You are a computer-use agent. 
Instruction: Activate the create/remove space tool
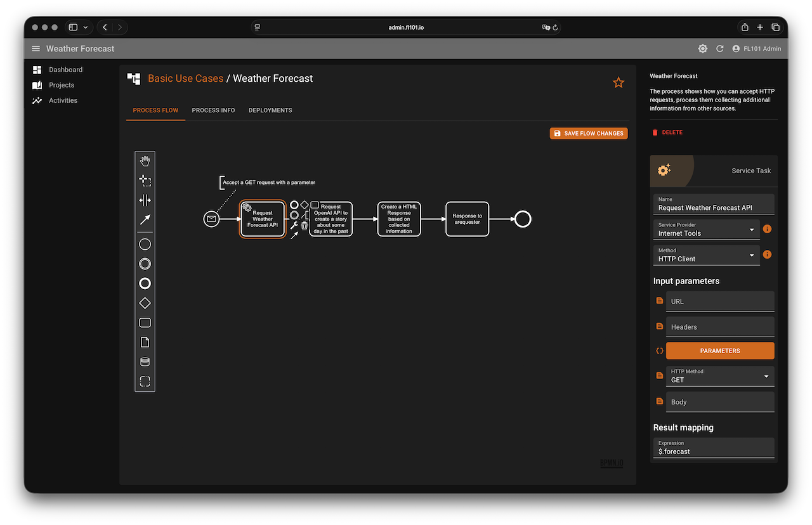click(145, 200)
